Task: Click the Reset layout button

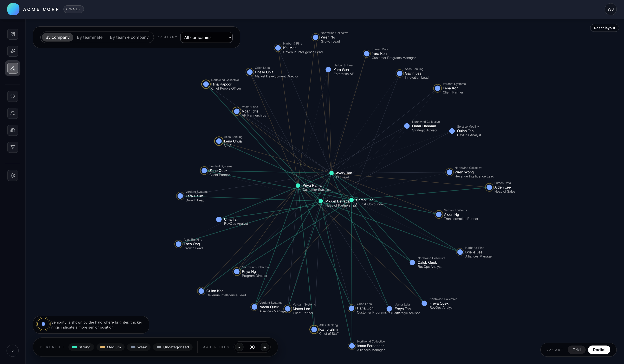Action: (604, 28)
